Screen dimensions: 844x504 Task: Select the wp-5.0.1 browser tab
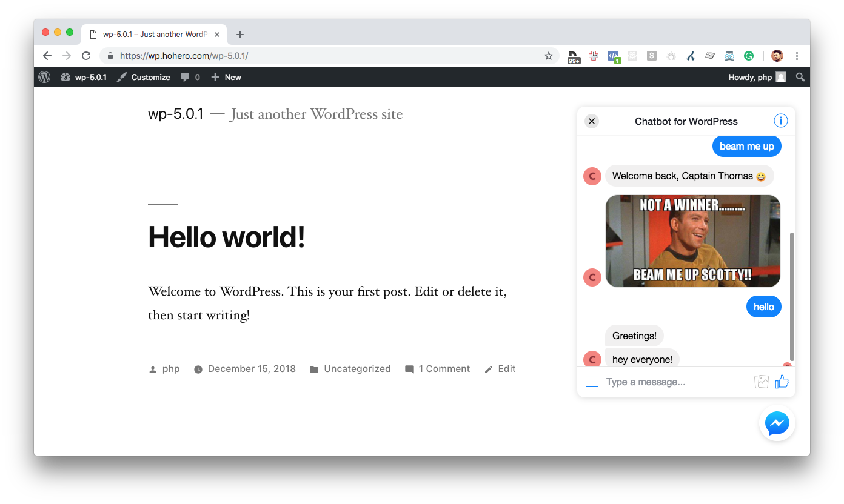152,34
